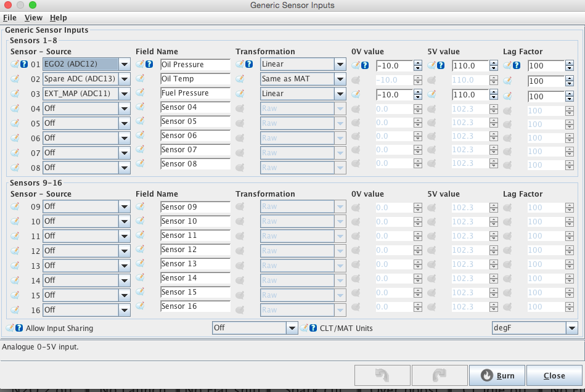The height and width of the screenshot is (392, 585).
Task: Open the sensor 01 source dropdown showing EGO2
Action: pyautogui.click(x=125, y=64)
